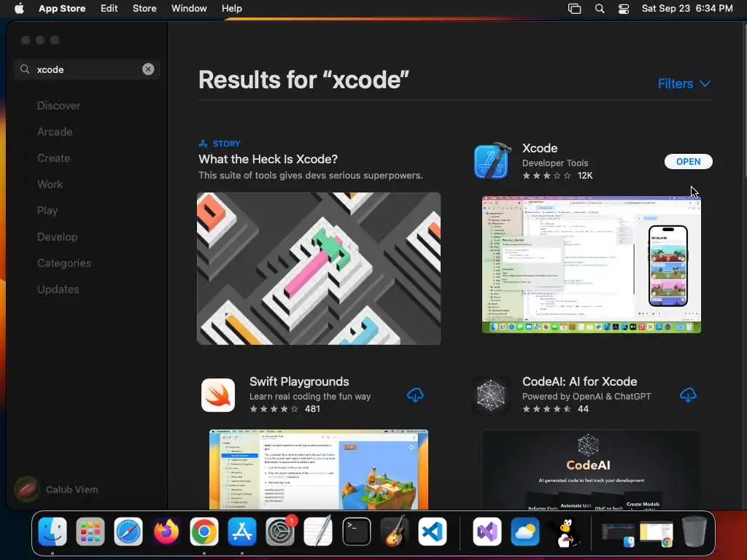Click the CodeAI rating count 44
The height and width of the screenshot is (560, 747).
point(583,408)
